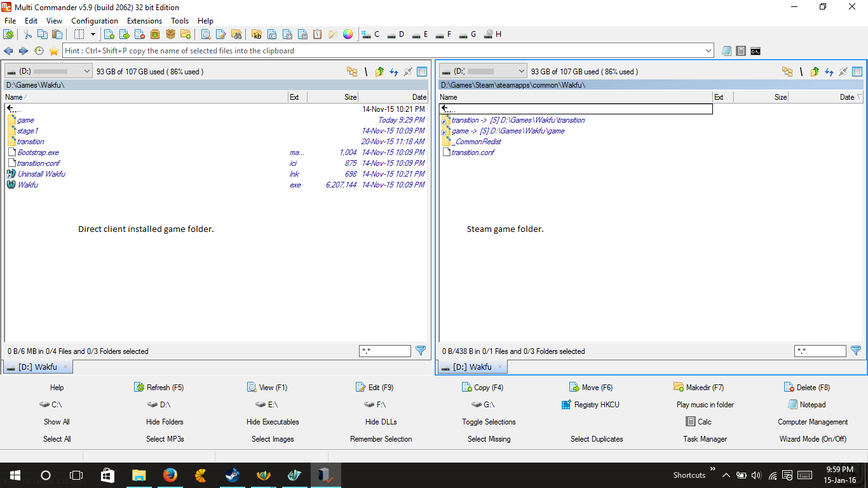Open the Extensions menu
Image resolution: width=868 pixels, height=488 pixels.
pyautogui.click(x=144, y=21)
